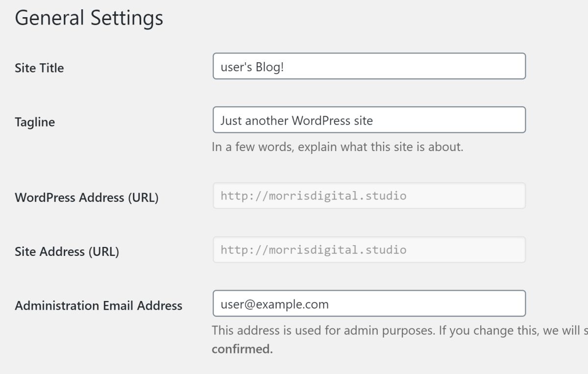Image resolution: width=588 pixels, height=374 pixels.
Task: Click the bold "confirmed." text
Action: point(242,349)
